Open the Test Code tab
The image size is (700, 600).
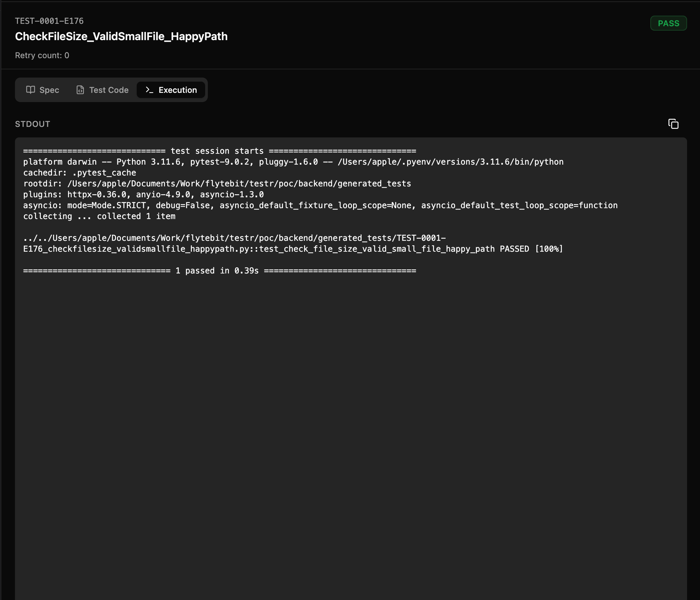coord(102,90)
